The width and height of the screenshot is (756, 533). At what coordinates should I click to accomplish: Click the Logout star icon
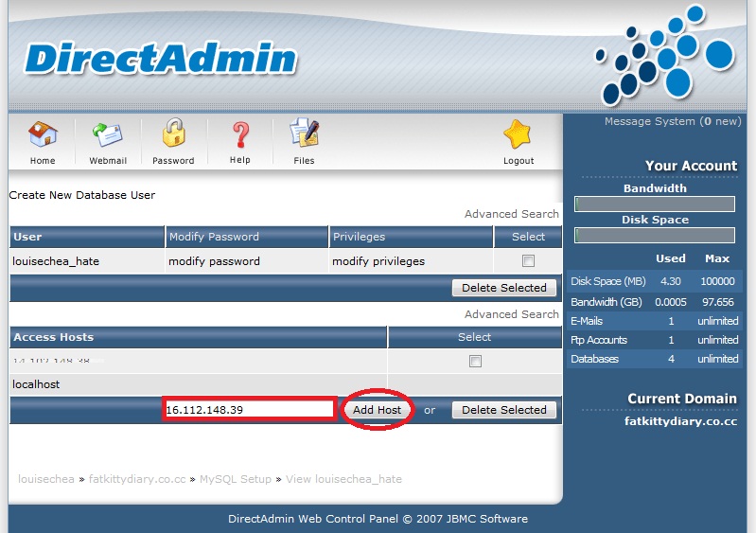[x=518, y=133]
